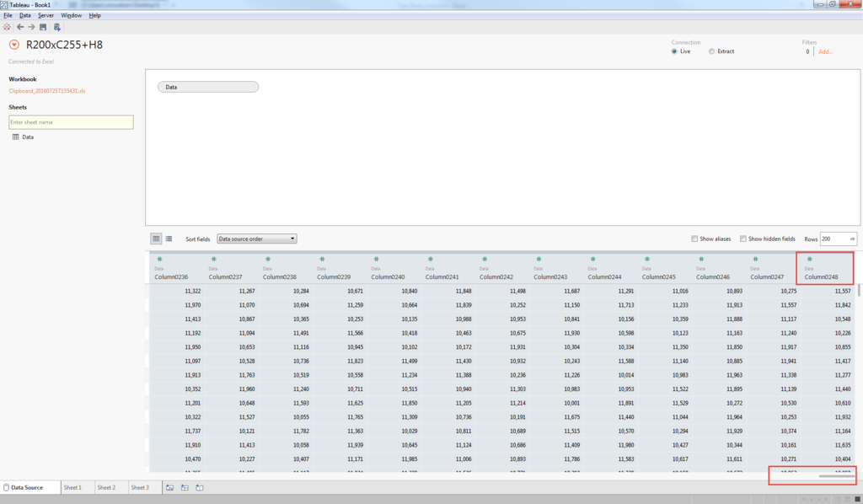Screen dimensions: 863x504
Task: Click the number type icon for Column0248
Action: pyautogui.click(x=810, y=259)
